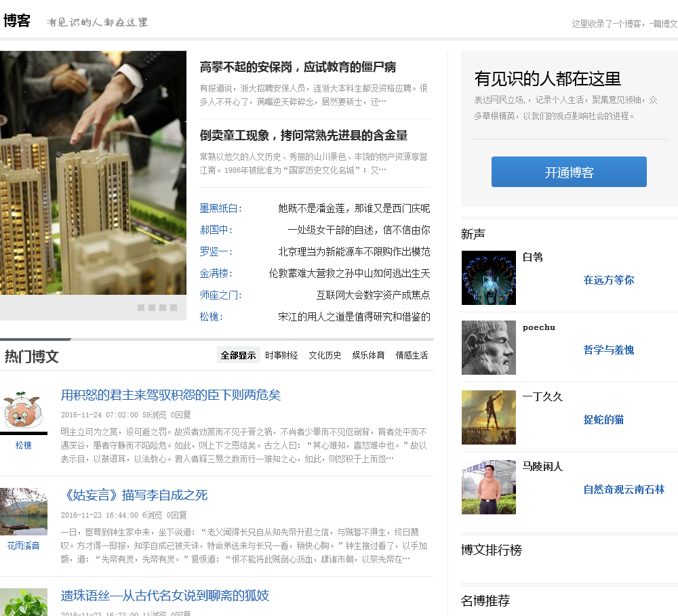678x616 pixels.
Task: Open poechu username in 新声
Action: click(539, 327)
